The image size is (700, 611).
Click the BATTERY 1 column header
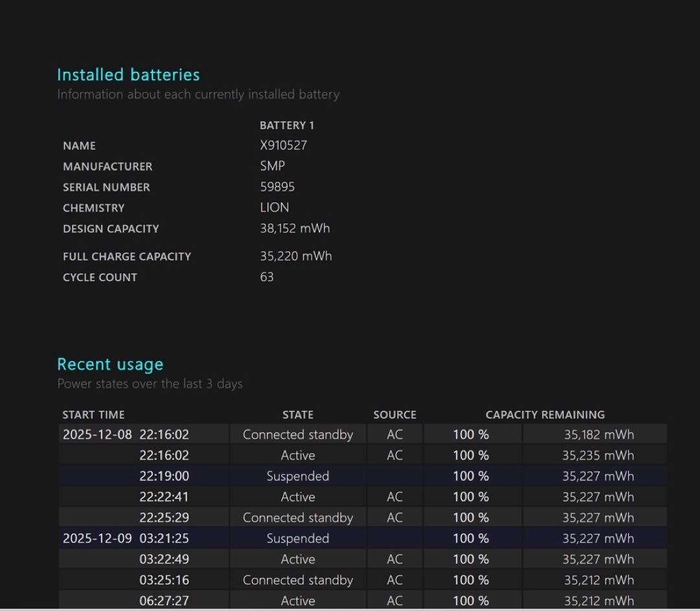click(286, 125)
